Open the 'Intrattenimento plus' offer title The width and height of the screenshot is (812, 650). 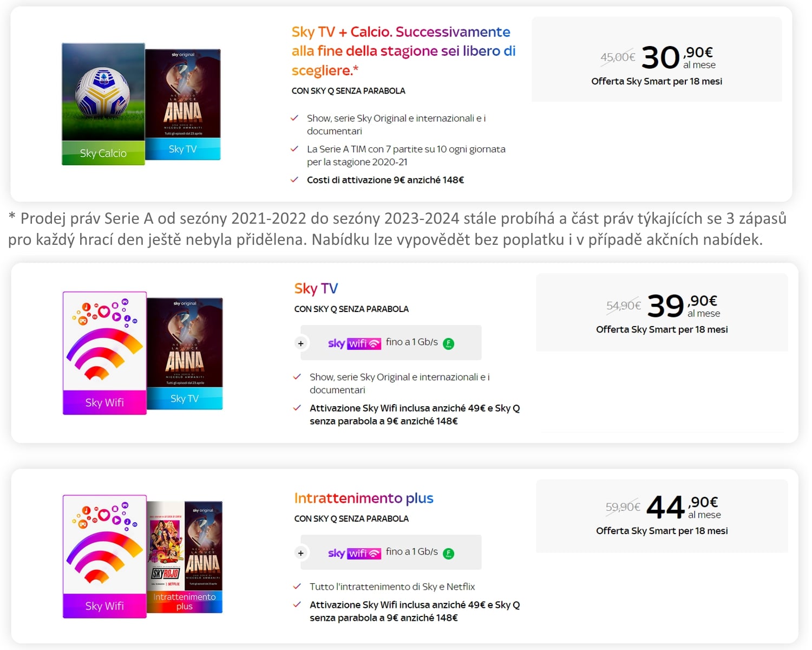click(364, 498)
